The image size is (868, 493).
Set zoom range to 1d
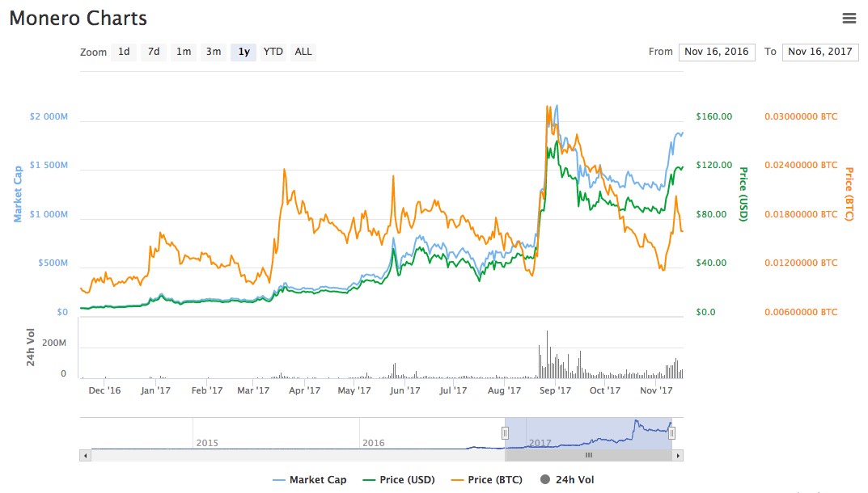click(x=124, y=52)
